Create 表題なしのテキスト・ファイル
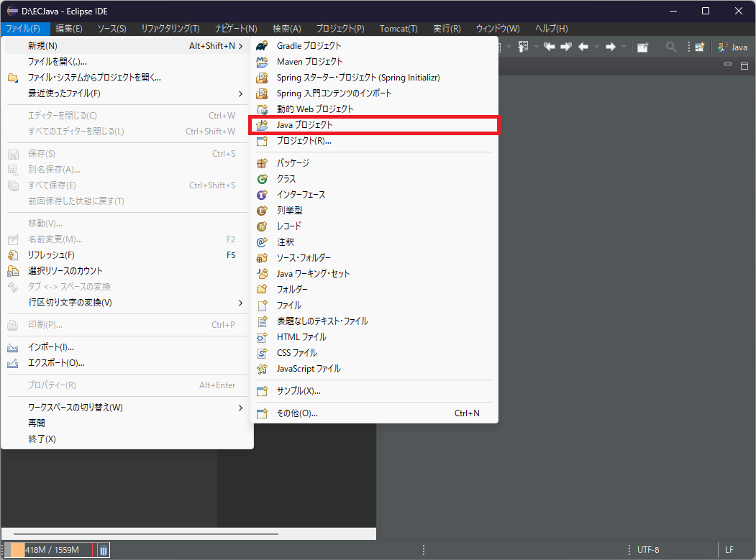Viewport: 756px width, 560px height. [x=374, y=321]
